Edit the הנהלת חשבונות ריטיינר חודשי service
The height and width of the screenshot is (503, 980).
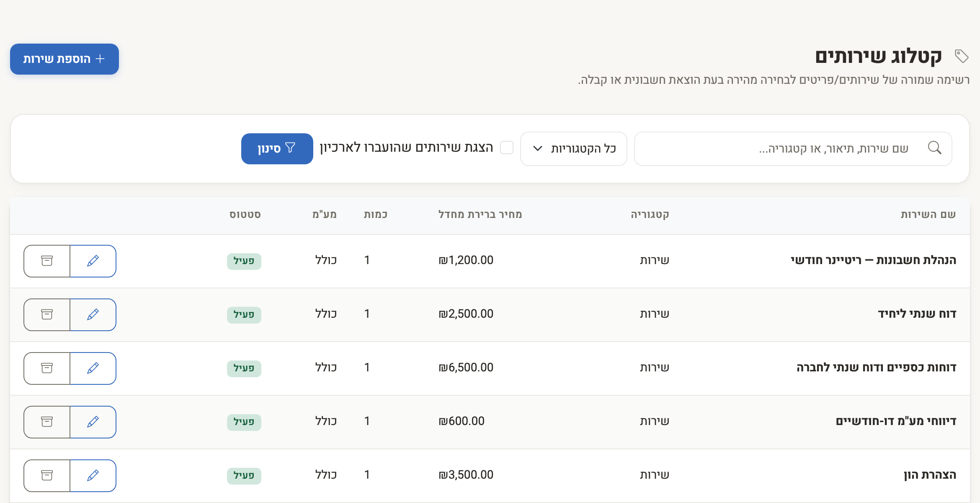(x=93, y=261)
